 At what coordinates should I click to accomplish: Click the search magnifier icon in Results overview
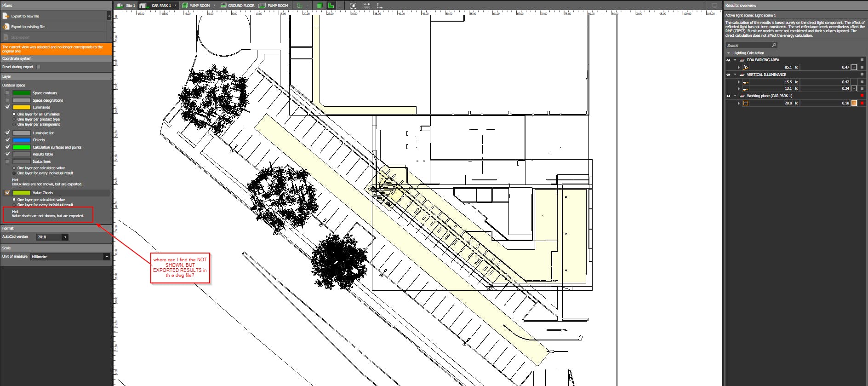[x=774, y=45]
